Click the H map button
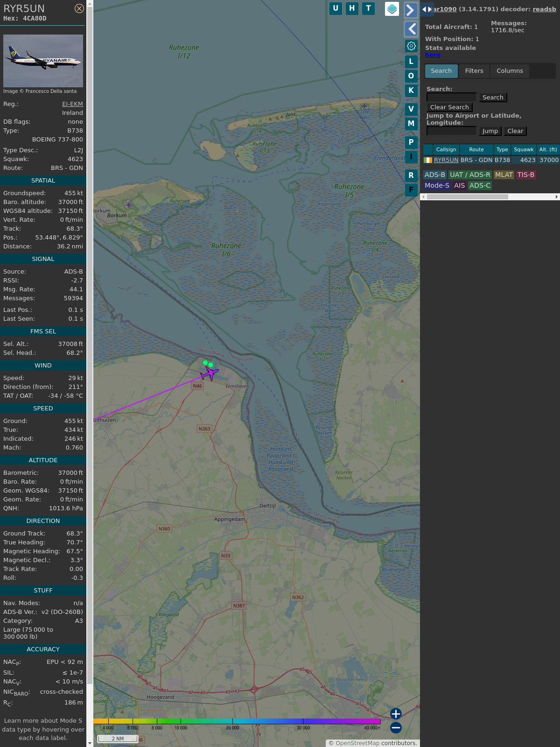The width and height of the screenshot is (560, 747). [x=352, y=8]
